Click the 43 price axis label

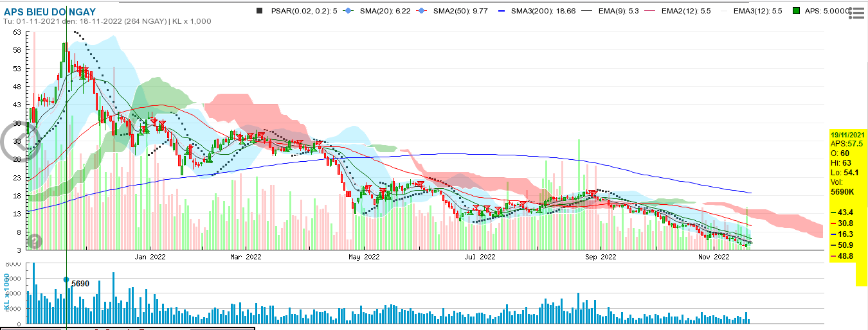(x=16, y=105)
